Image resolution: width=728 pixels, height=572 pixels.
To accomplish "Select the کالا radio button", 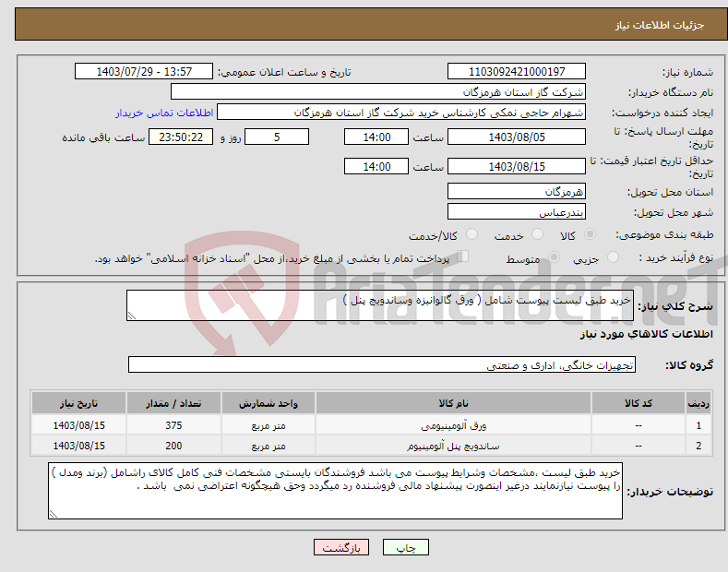I will point(590,234).
